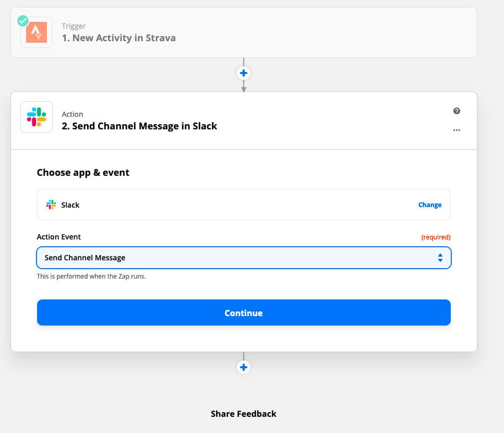This screenshot has height=433, width=504.
Task: Open the Share Feedback link
Action: pos(244,414)
